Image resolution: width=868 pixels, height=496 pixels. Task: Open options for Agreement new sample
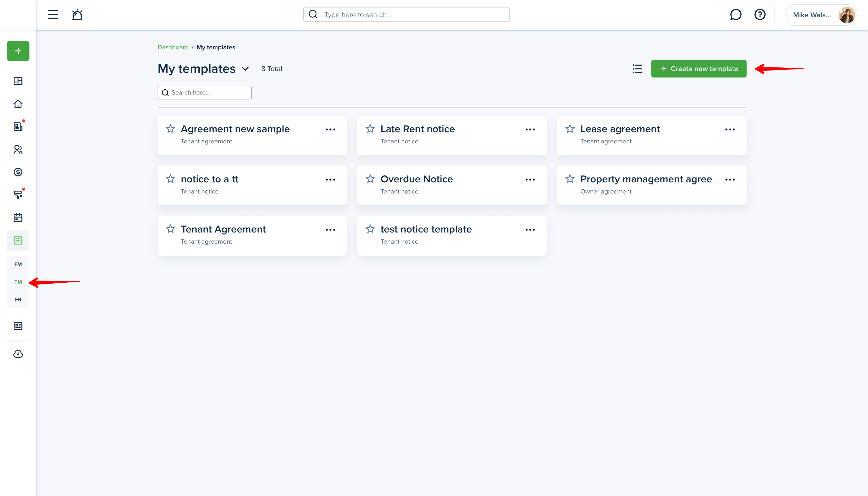[x=330, y=129]
